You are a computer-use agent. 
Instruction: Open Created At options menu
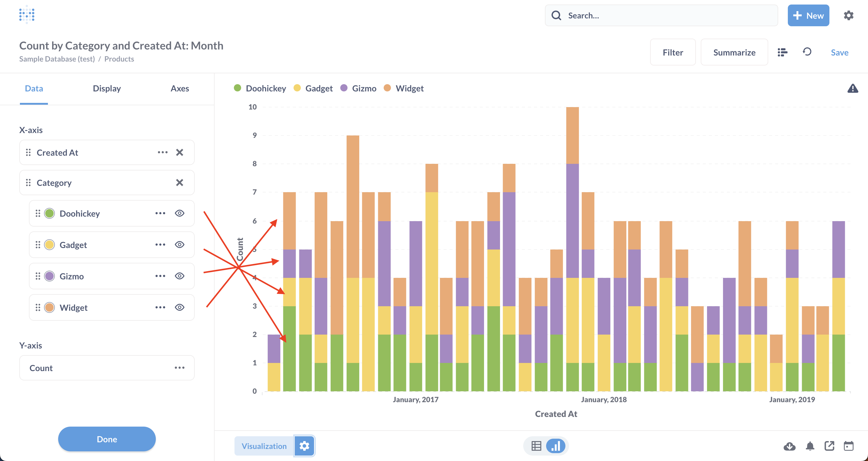coord(162,152)
